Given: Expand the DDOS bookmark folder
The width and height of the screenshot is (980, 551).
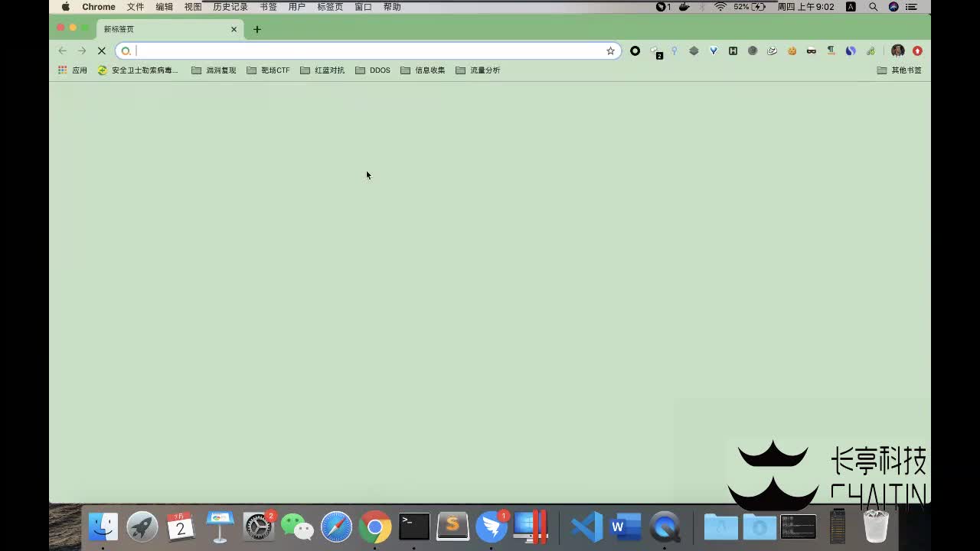Looking at the screenshot, I should click(373, 70).
